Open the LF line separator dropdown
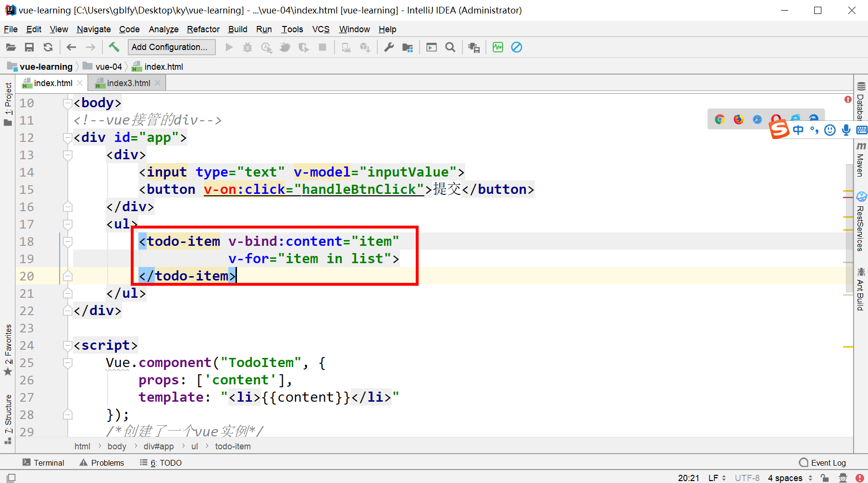Screen dimensions: 868x483 coord(717,478)
